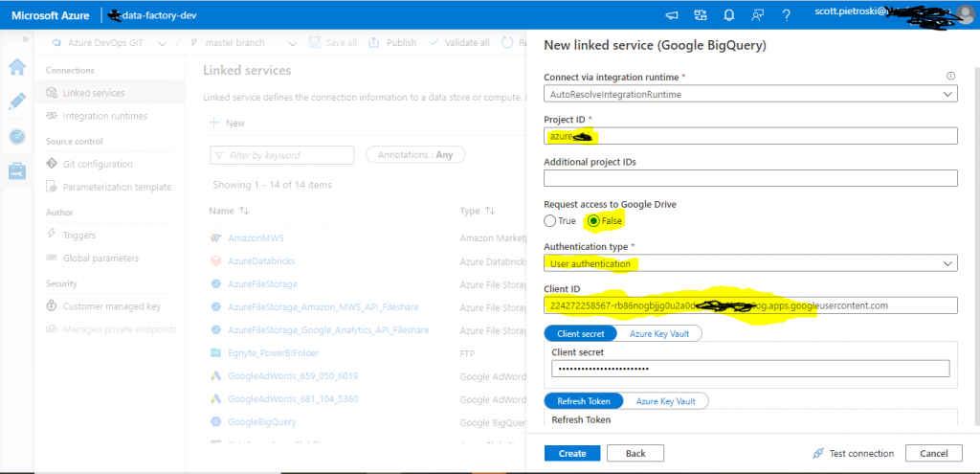
Task: Open the feedback icon in header
Action: (x=758, y=15)
